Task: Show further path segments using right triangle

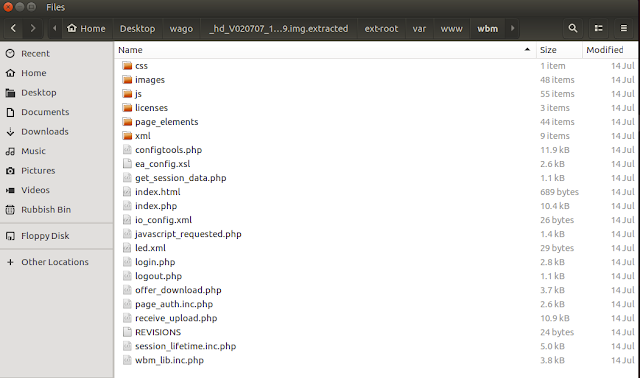Action: [x=513, y=28]
